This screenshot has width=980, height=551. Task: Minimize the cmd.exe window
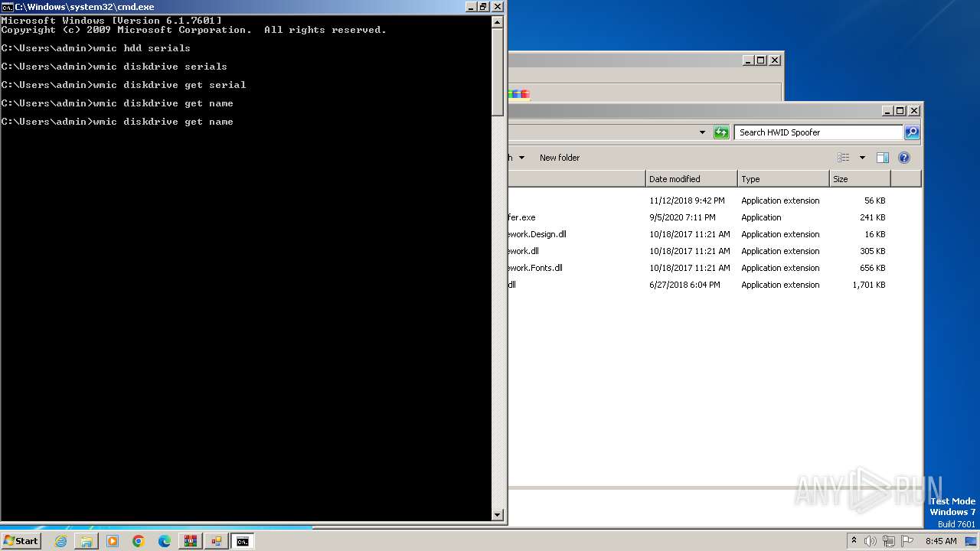click(469, 6)
